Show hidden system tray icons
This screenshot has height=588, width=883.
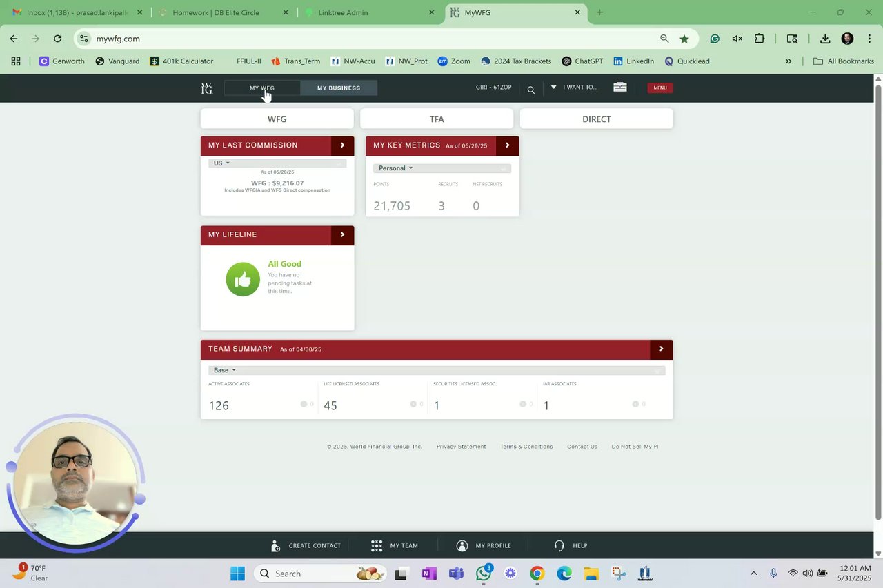[753, 574]
